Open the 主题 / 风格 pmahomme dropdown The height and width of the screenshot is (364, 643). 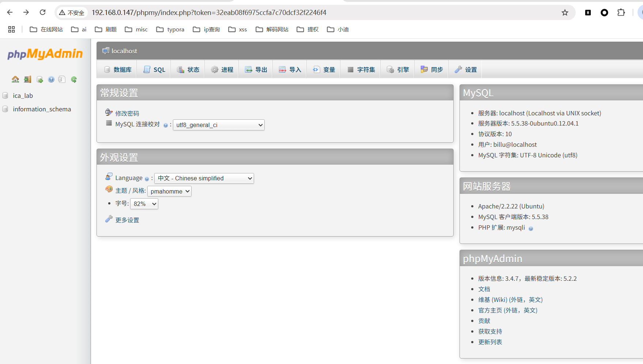click(169, 191)
